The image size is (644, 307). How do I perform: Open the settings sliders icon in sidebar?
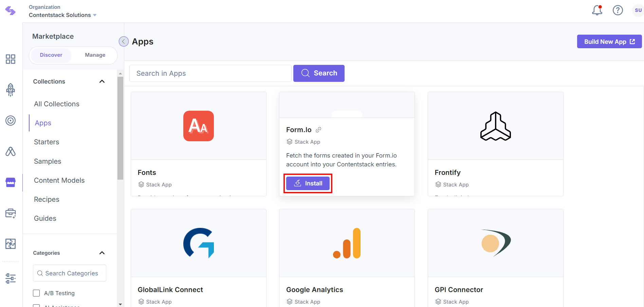pyautogui.click(x=11, y=278)
